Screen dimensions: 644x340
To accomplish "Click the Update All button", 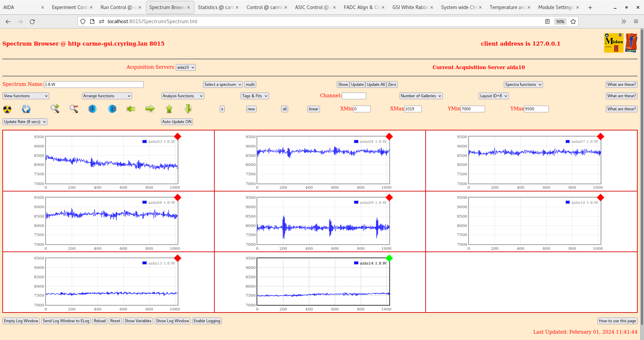I will pyautogui.click(x=375, y=84).
